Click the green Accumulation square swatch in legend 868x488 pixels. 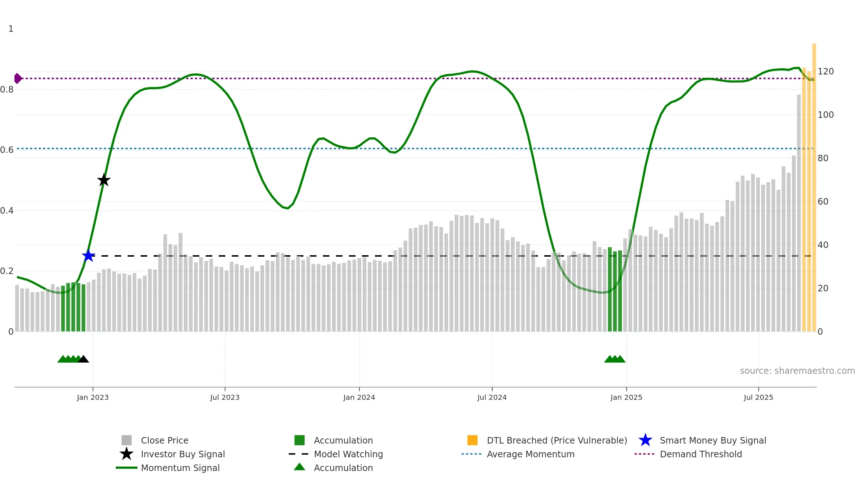point(299,440)
